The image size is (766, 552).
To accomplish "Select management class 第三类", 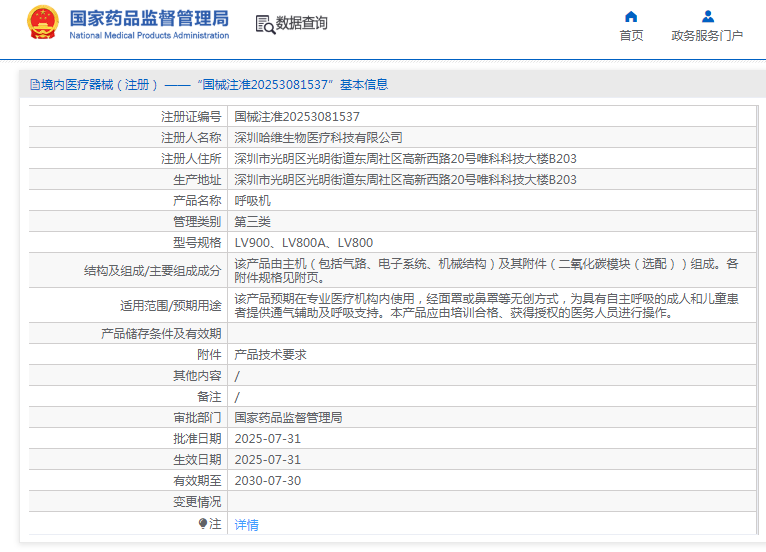I will tap(253, 222).
